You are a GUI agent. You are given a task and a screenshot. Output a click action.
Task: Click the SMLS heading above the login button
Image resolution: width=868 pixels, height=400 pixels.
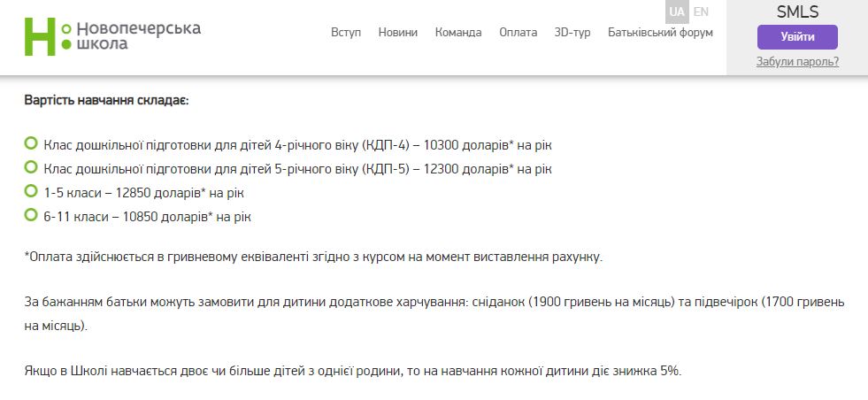pos(797,12)
